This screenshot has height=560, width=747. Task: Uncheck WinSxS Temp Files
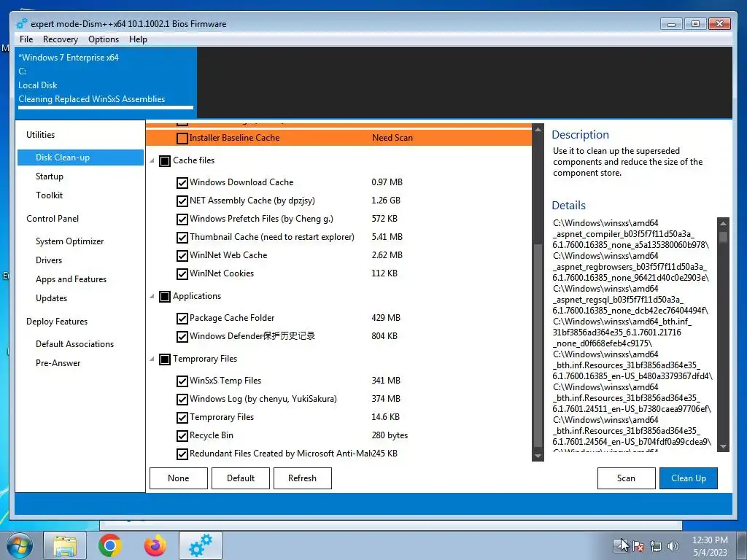182,381
